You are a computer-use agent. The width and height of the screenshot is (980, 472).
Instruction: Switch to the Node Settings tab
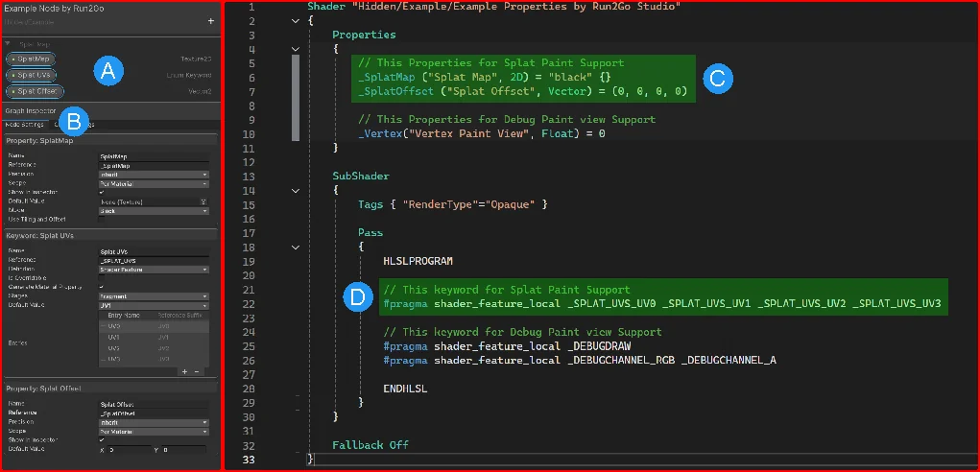coord(26,125)
